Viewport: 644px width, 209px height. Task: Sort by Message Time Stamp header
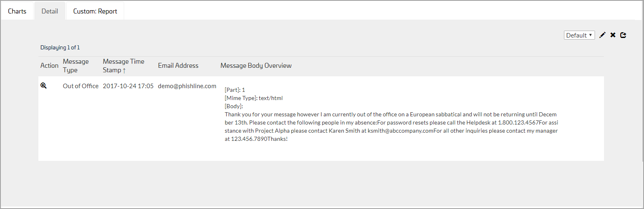coord(123,66)
